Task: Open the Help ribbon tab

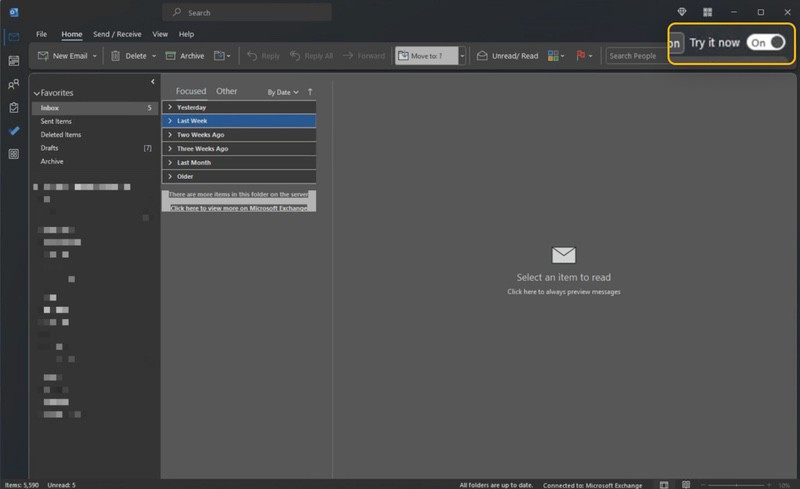Action: click(x=186, y=34)
